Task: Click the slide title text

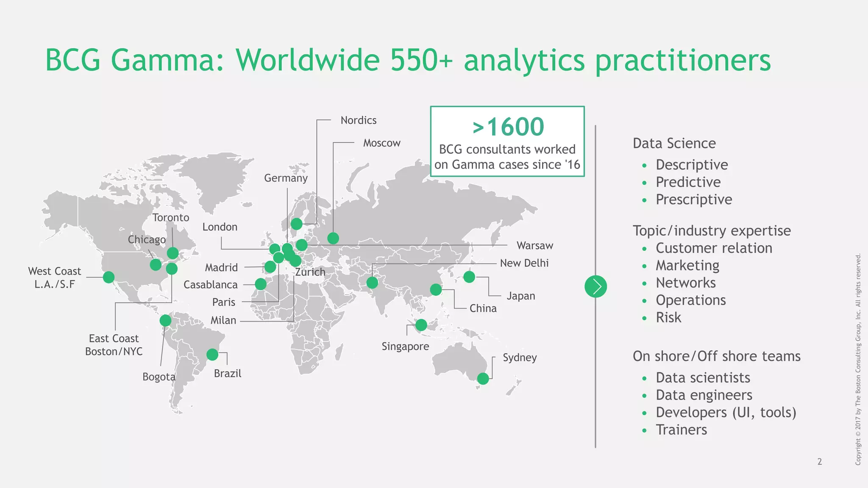Action: point(408,60)
